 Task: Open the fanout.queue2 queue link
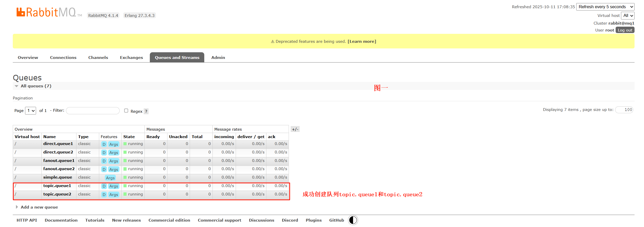coord(59,169)
